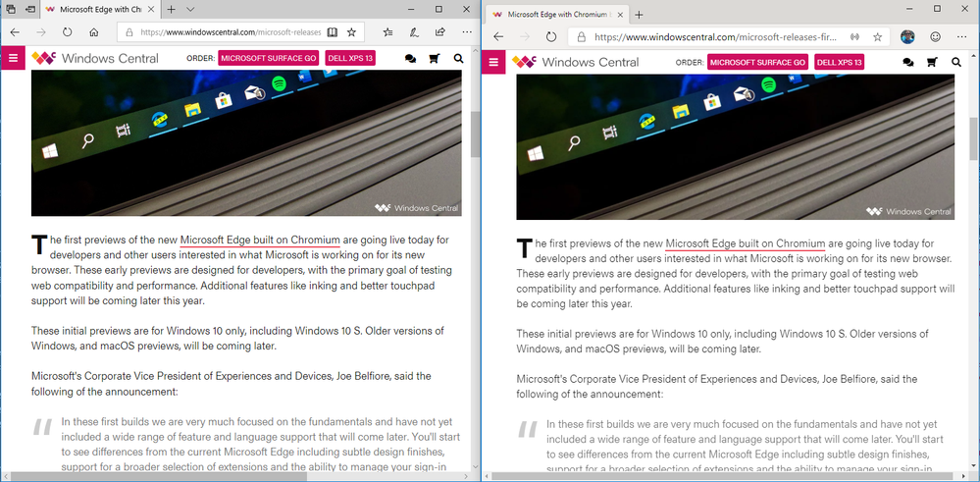The height and width of the screenshot is (482, 980).
Task: Open the shopping cart in right Edge window
Action: click(932, 62)
